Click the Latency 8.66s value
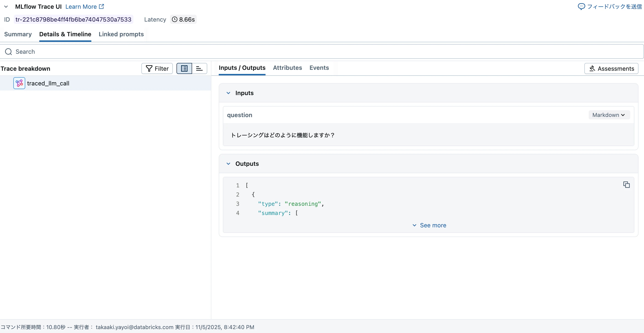The width and height of the screenshot is (644, 333). click(184, 20)
